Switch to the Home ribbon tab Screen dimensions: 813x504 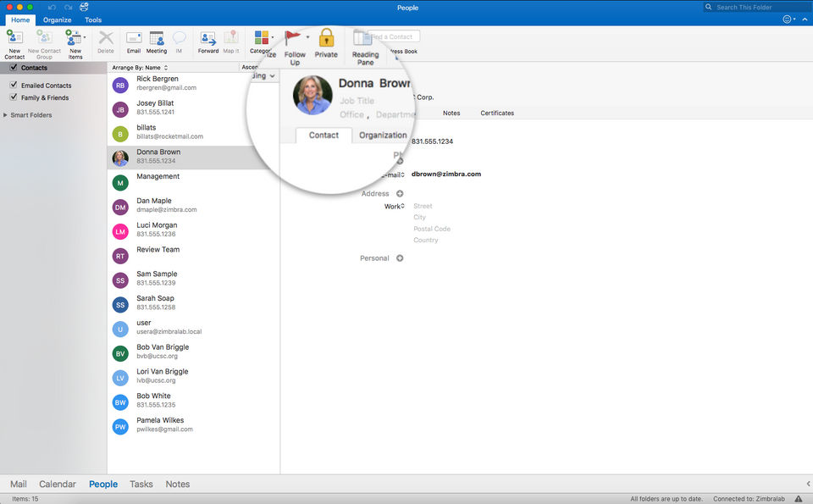tap(20, 19)
